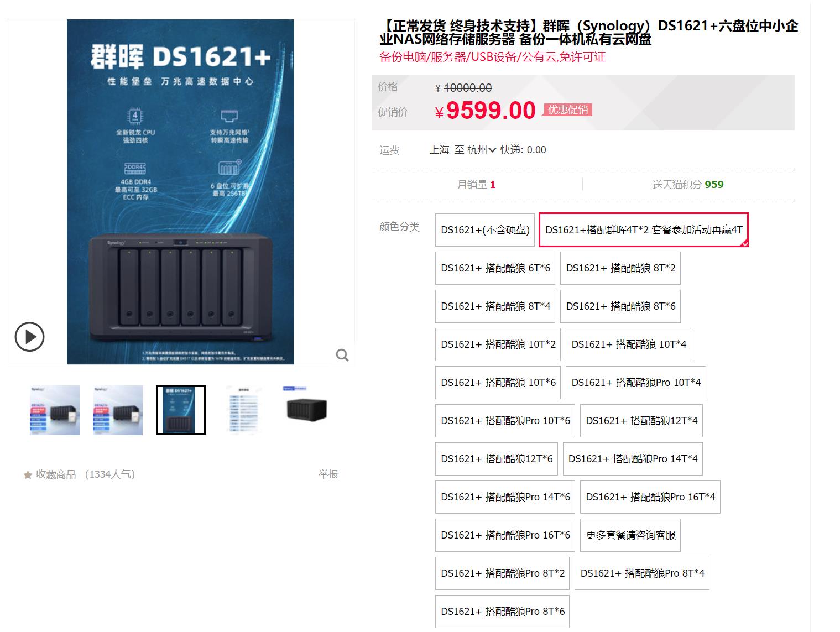The height and width of the screenshot is (632, 840).
Task: Pick DS1621+ 搭配酷狼Pro 10T*4 variant
Action: 636,383
